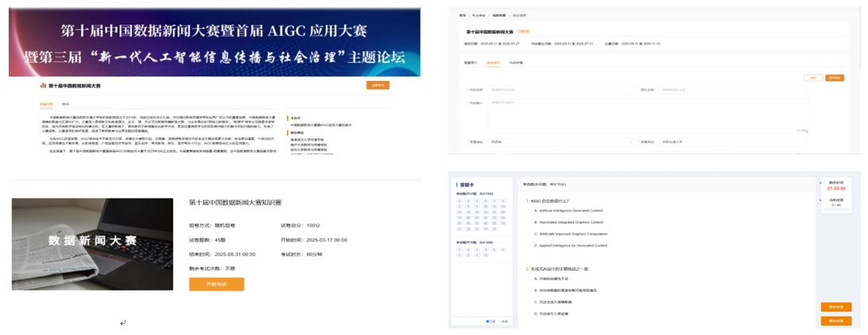The image size is (868, 335).
Task: Open the 数据新闻大赛 newspaper thumbnail
Action: [x=92, y=244]
